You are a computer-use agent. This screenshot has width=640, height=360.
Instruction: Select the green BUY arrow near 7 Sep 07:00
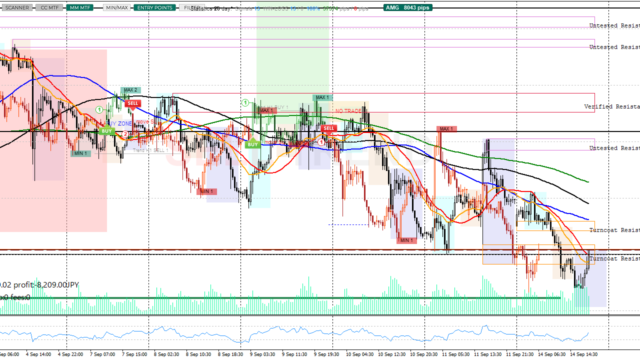click(x=107, y=131)
